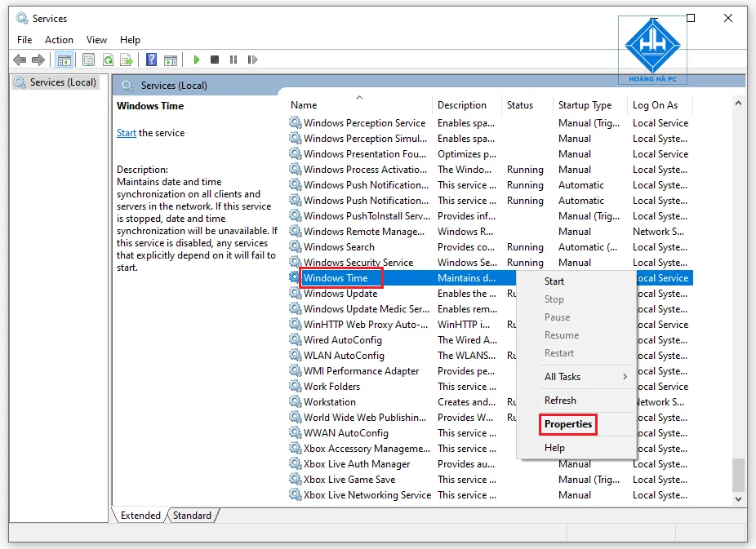The image size is (756, 549).
Task: Click the Start link for Windows Time
Action: 126,132
